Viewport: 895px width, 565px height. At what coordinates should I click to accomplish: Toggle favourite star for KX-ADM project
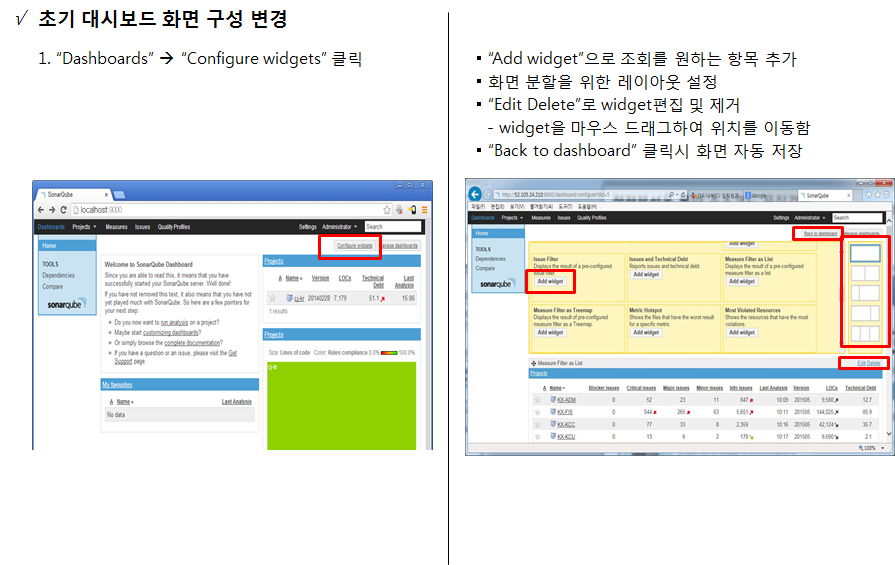point(537,399)
